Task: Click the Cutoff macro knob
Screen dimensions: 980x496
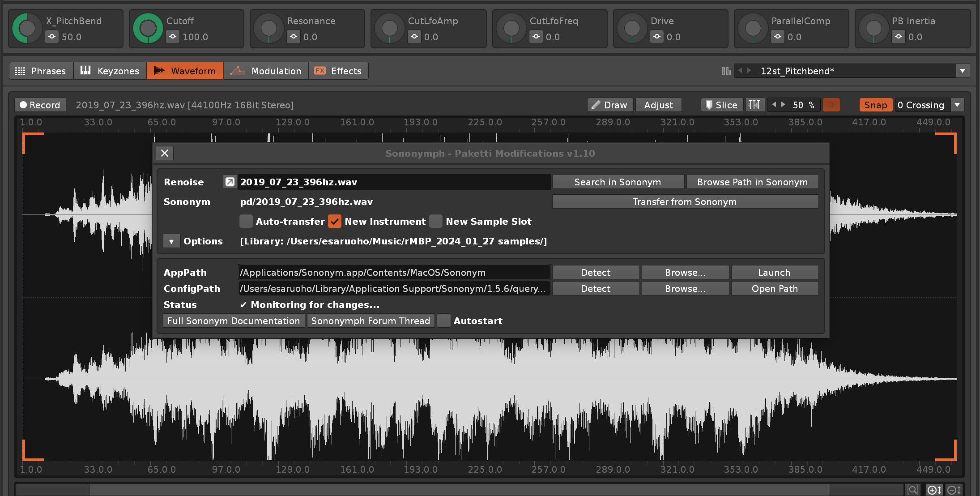Action: point(148,28)
